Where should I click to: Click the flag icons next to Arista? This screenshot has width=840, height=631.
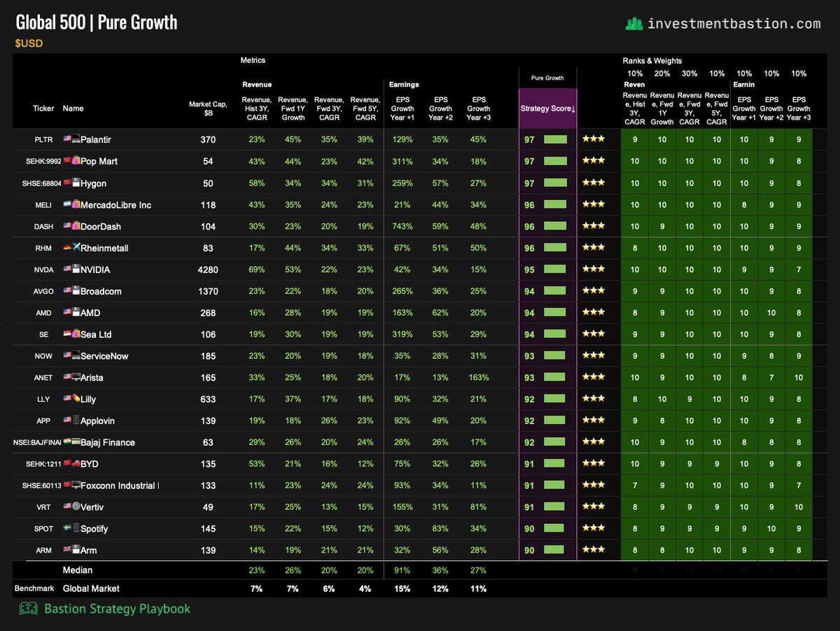pyautogui.click(x=71, y=378)
